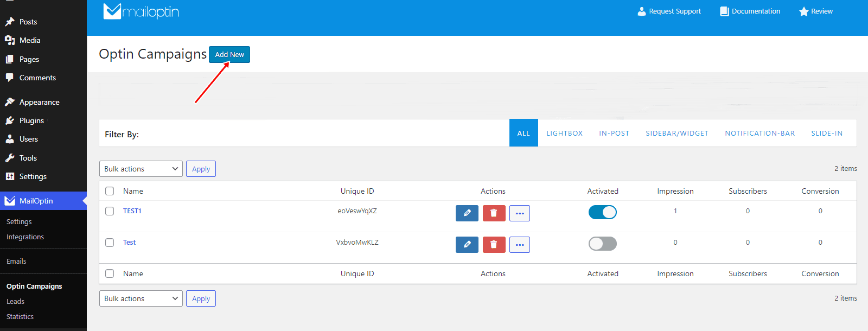Image resolution: width=868 pixels, height=331 pixels.
Task: Open the three-dots menu for Test campaign
Action: [x=520, y=245]
